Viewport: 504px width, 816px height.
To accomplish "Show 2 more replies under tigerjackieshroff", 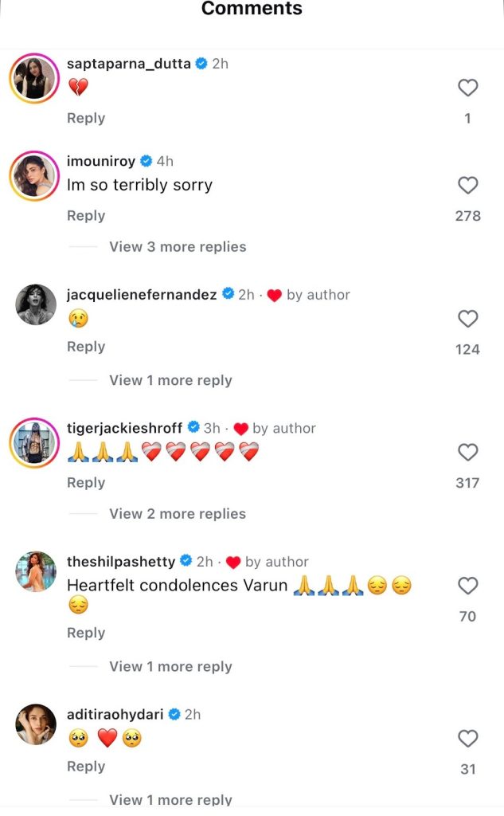I will click(x=178, y=514).
